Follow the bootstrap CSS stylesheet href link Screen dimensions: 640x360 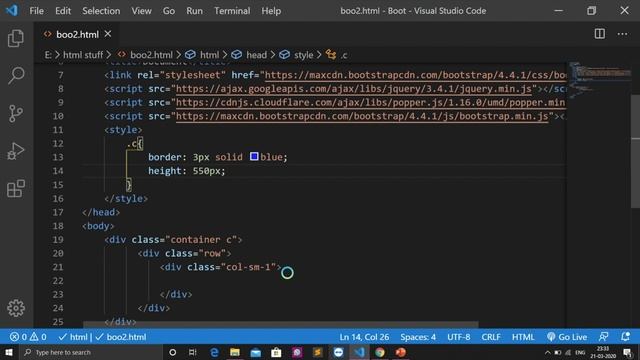tap(415, 75)
